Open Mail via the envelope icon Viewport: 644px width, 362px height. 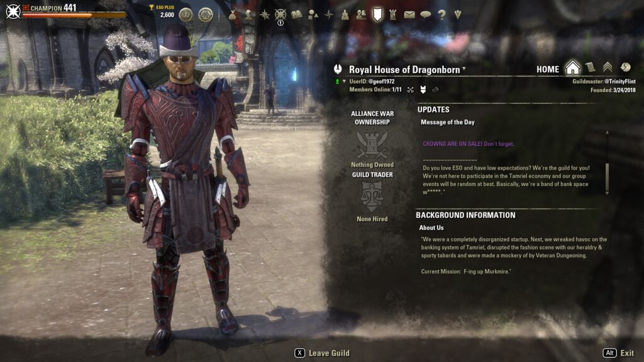[409, 15]
